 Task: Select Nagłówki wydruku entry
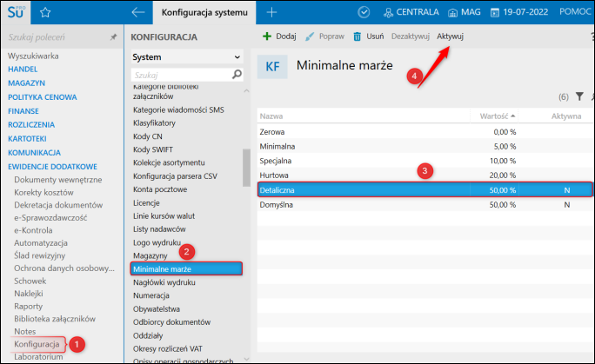(164, 282)
